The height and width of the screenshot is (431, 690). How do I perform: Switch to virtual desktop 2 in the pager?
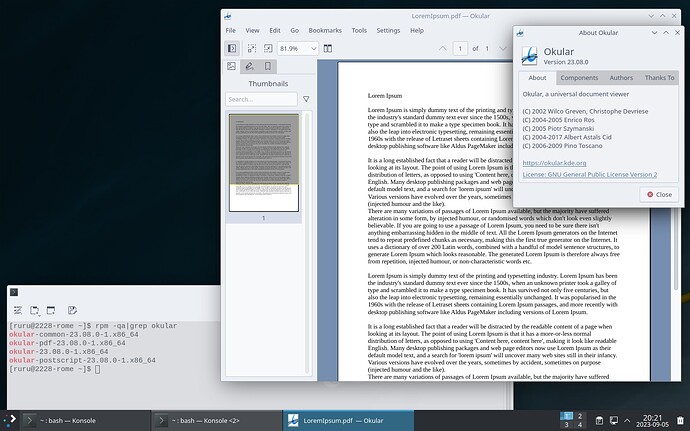point(580,416)
